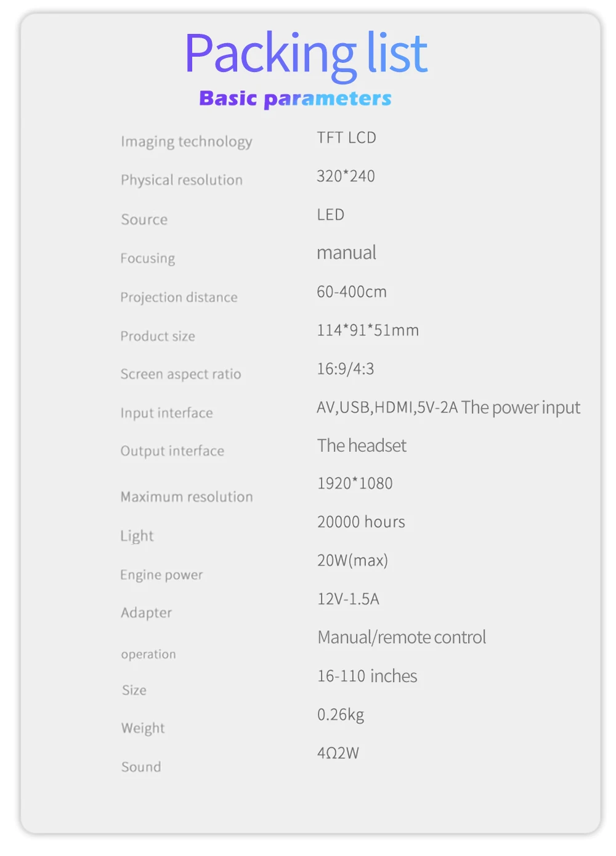The width and height of the screenshot is (616, 856).
Task: Click the Imaging technology label
Action: click(x=186, y=142)
